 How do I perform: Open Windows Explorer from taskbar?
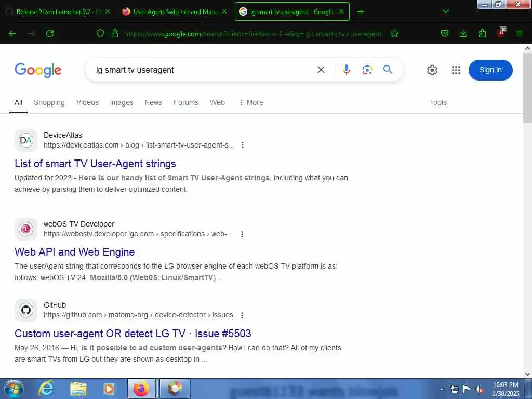[78, 389]
